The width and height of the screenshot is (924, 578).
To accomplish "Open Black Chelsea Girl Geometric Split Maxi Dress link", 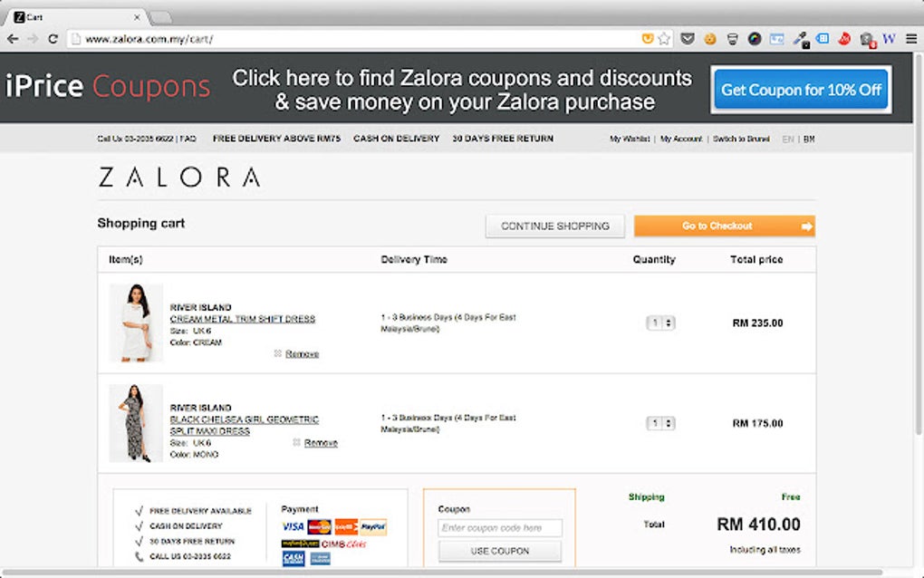I will click(244, 425).
